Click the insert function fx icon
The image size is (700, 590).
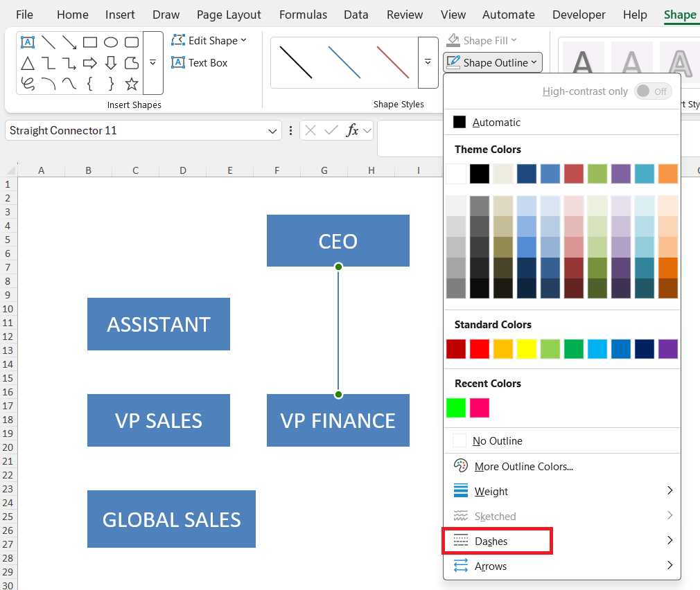(x=352, y=131)
